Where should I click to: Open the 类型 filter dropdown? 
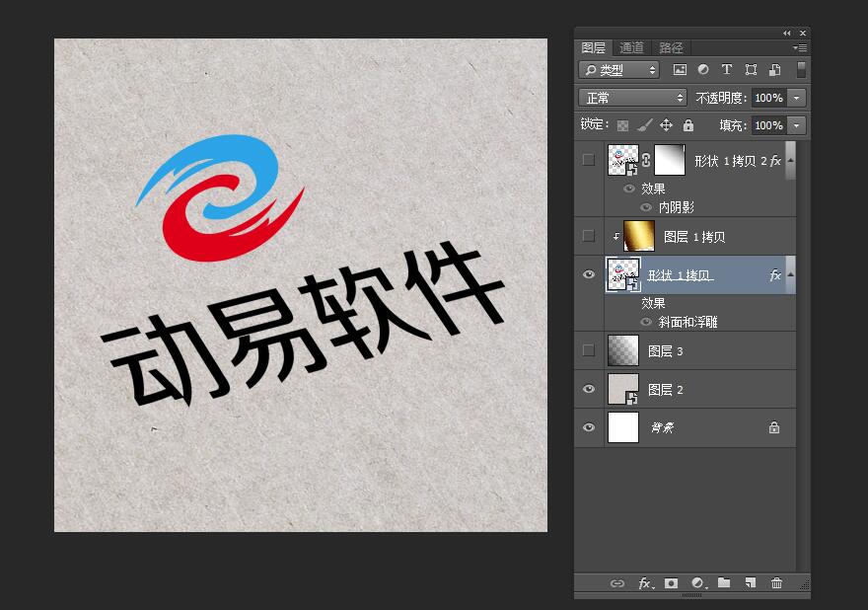point(619,70)
